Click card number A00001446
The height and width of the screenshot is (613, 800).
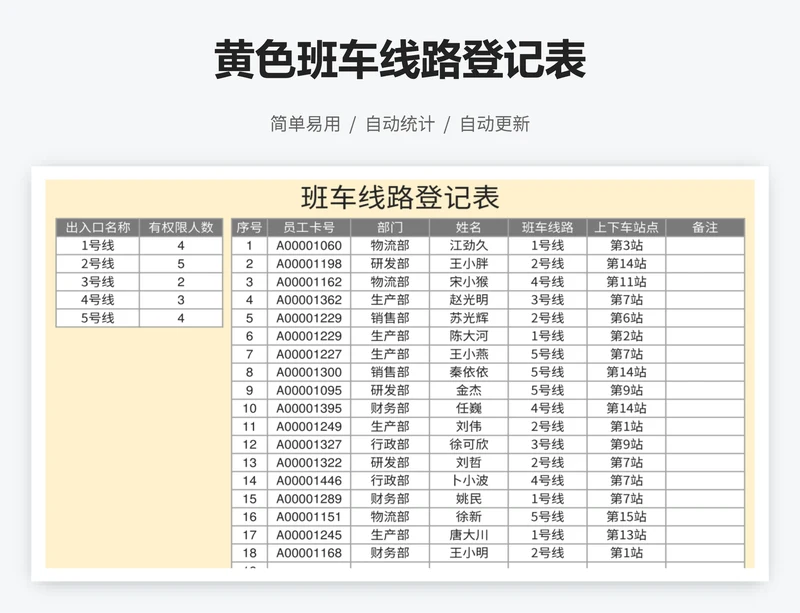[309, 481]
